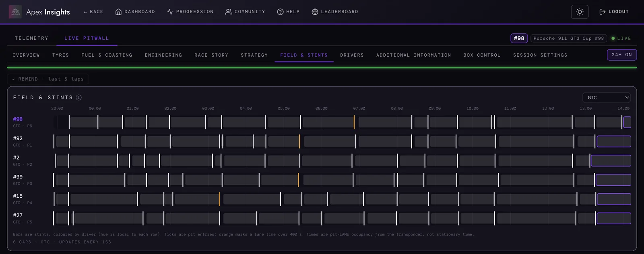Open the GTC class dropdown

click(606, 98)
